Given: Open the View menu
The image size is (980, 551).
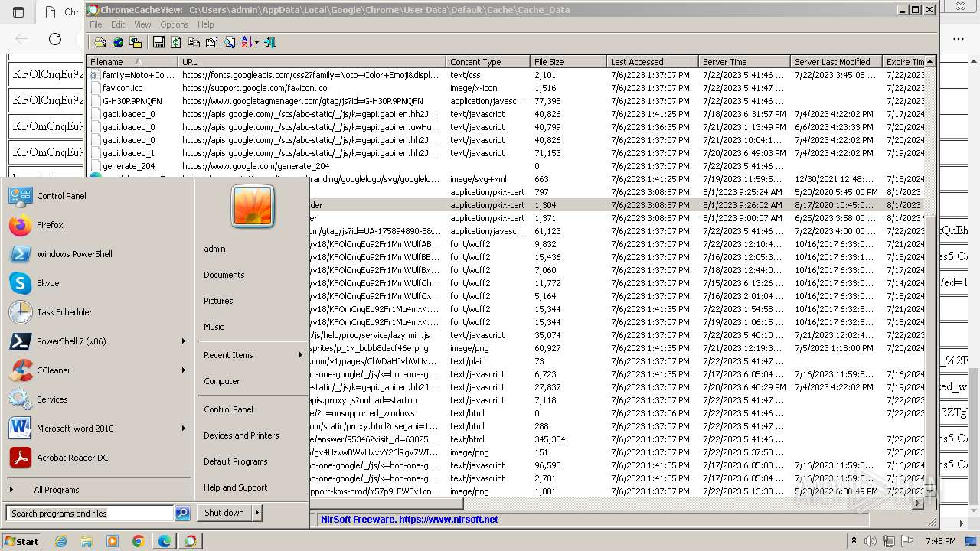Looking at the screenshot, I should click(x=142, y=24).
